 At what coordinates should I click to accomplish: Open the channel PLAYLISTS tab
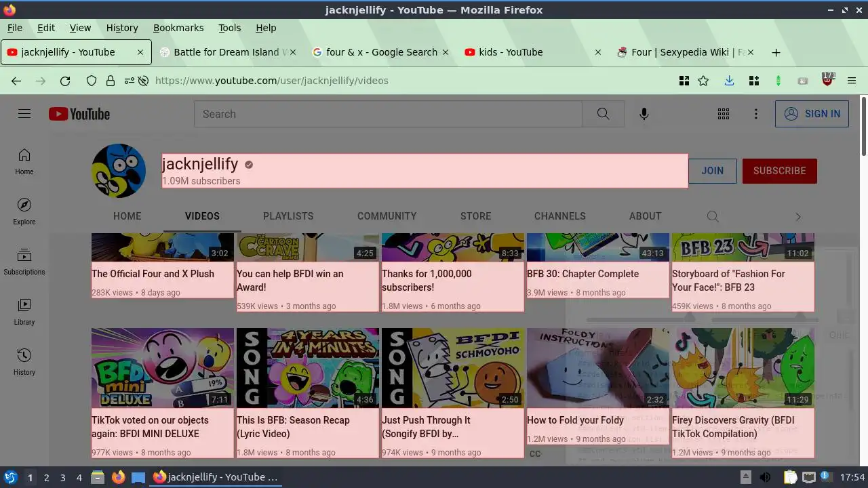288,216
